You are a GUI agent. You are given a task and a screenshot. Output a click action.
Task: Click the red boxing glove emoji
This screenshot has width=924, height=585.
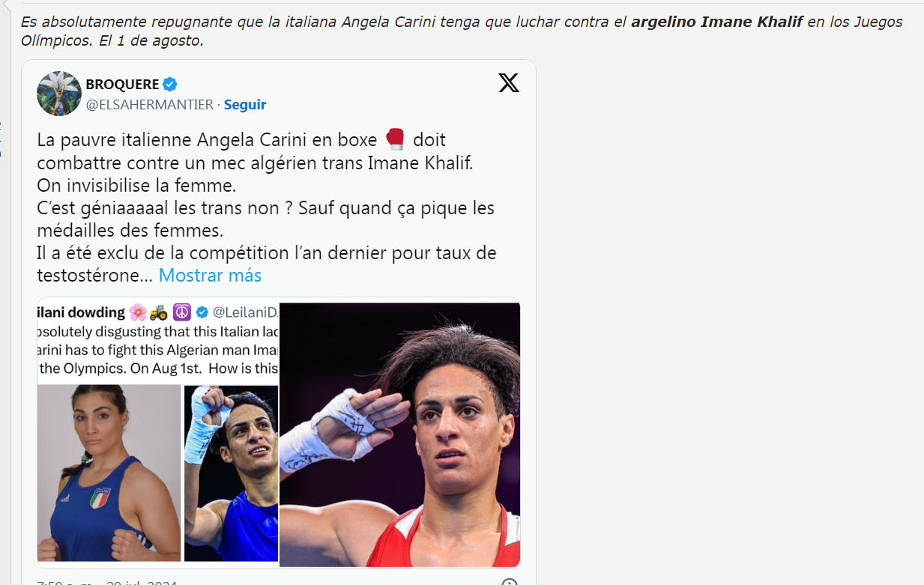395,139
